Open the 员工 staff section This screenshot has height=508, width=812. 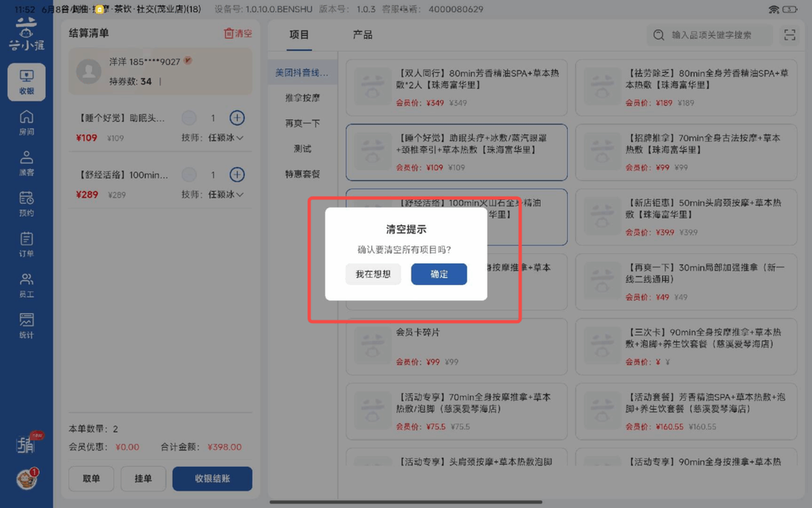(x=26, y=285)
